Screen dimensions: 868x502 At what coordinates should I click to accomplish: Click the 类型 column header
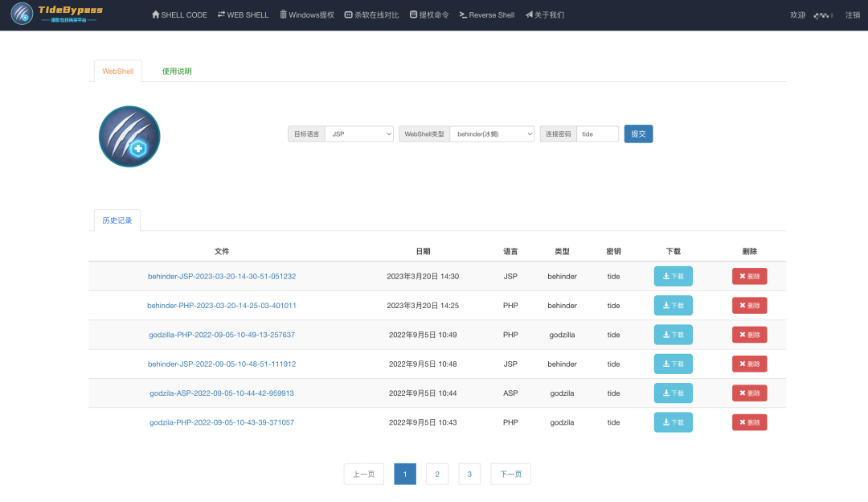tap(562, 252)
